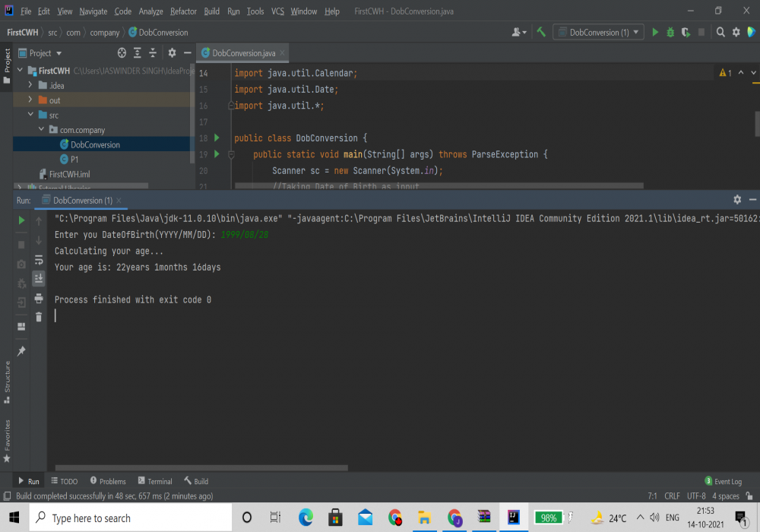Viewport: 760px width, 532px height.
Task: Rerun program using Run panel's green arrow
Action: click(21, 220)
